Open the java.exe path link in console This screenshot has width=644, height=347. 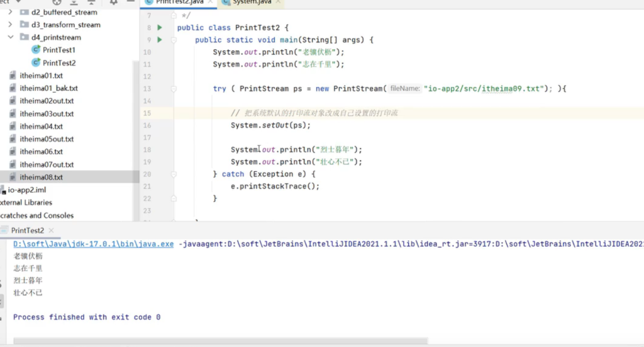coord(93,244)
